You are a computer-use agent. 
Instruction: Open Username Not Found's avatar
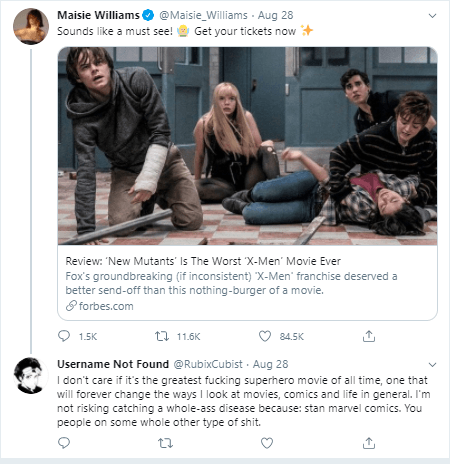click(31, 375)
